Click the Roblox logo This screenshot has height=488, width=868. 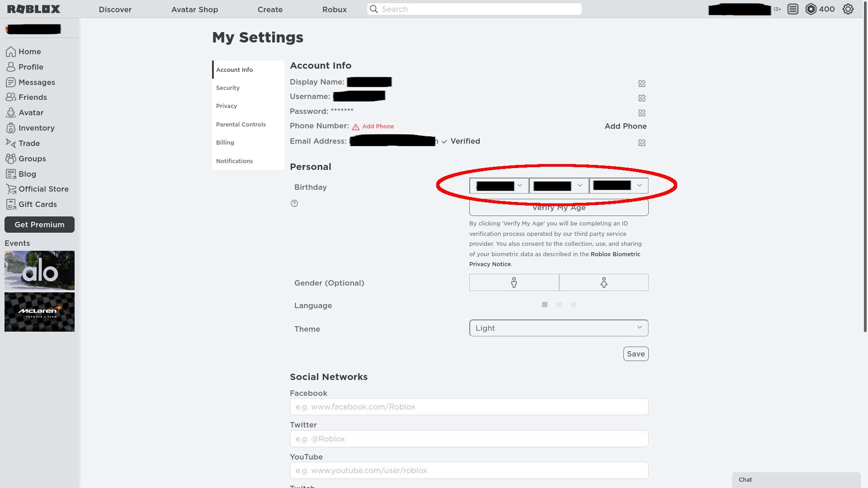[33, 9]
